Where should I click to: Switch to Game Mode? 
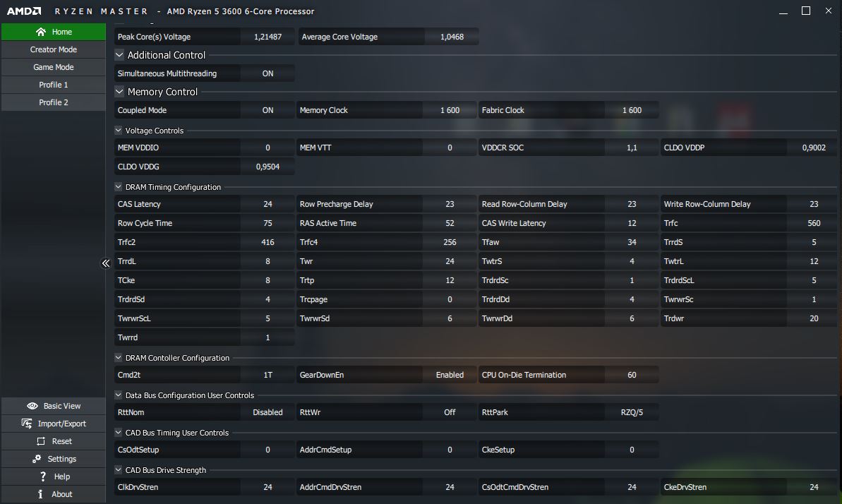[54, 67]
